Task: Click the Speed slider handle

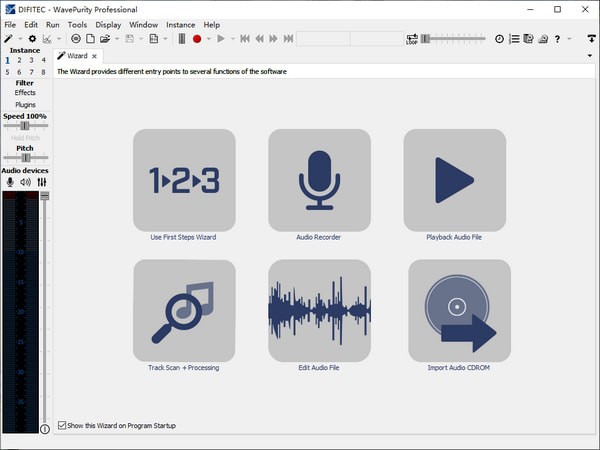Action: click(24, 126)
